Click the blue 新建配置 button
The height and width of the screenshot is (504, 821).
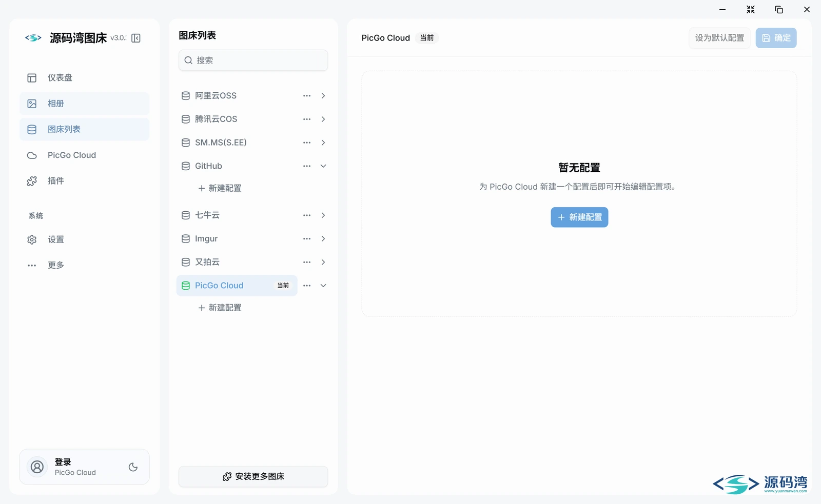[x=579, y=217]
